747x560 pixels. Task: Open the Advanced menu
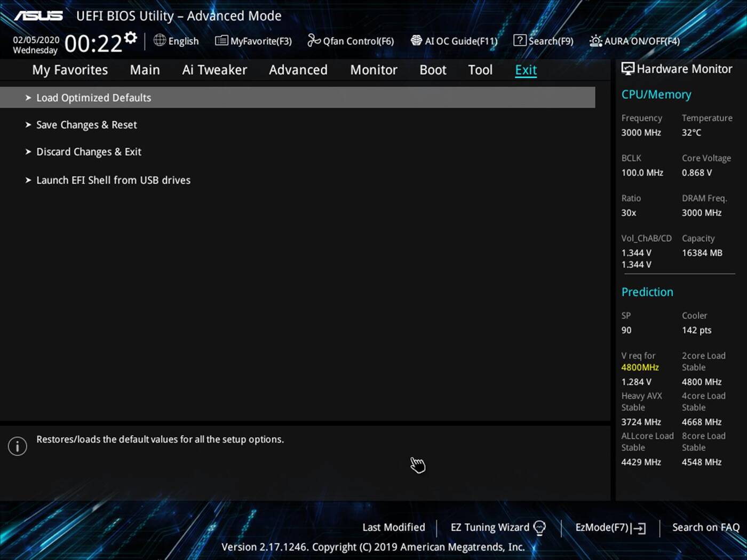pos(298,69)
